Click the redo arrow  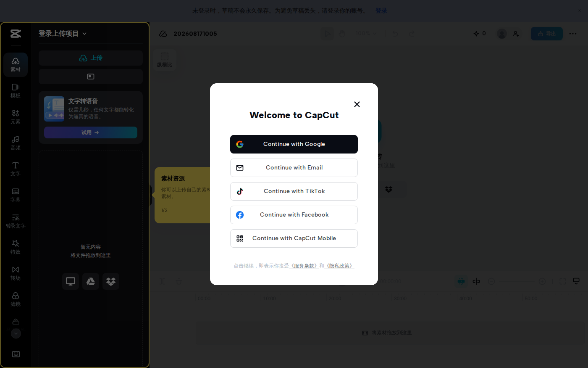click(412, 34)
